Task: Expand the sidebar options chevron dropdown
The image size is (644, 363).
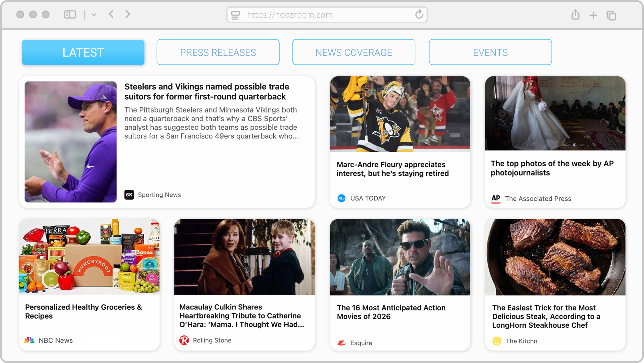Action: (x=94, y=14)
